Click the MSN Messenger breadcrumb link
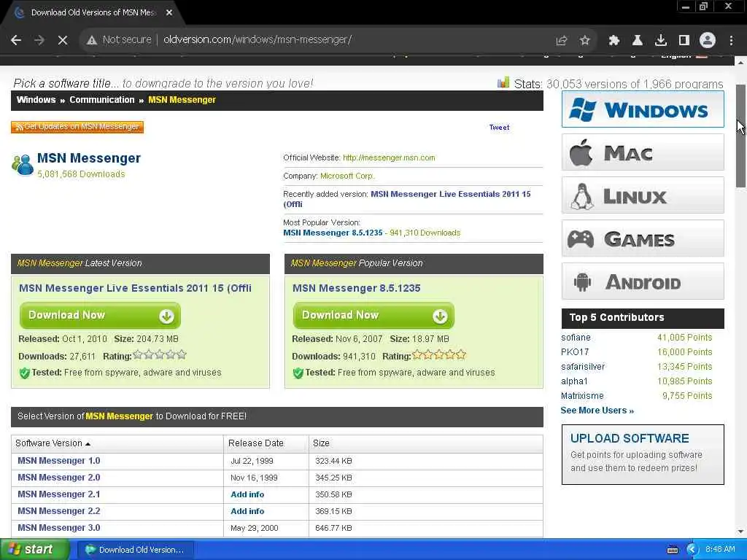Screen dimensions: 747x560 click(x=182, y=100)
